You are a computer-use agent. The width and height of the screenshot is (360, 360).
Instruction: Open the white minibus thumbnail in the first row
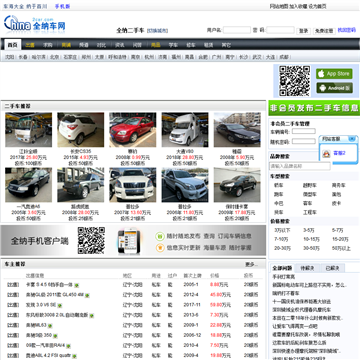point(28,130)
